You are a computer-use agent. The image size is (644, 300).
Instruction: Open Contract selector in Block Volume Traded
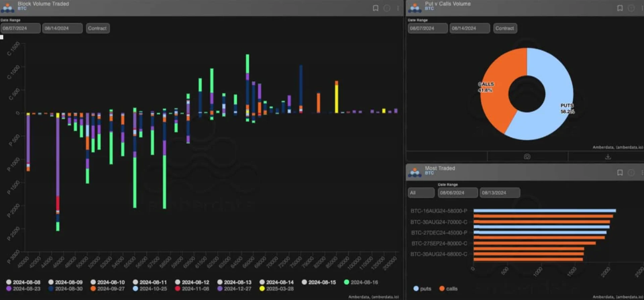pyautogui.click(x=98, y=28)
